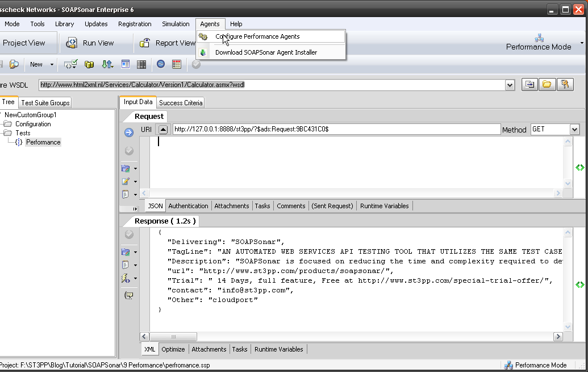Click the add WSDL icon button right of URL field

(x=529, y=84)
